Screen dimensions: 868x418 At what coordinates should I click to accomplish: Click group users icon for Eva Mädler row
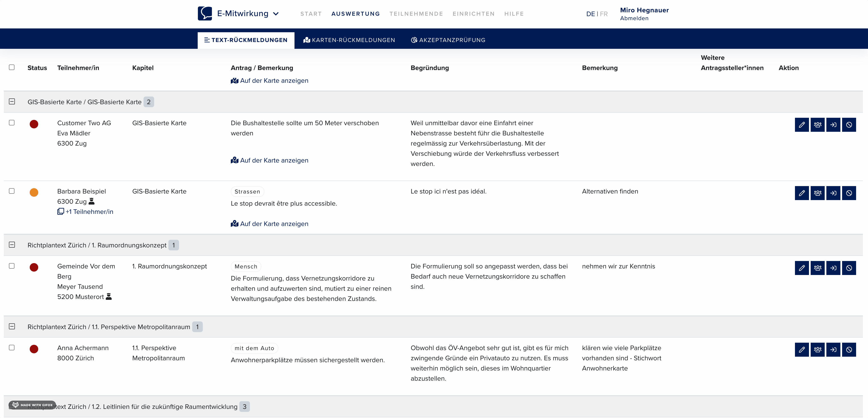817,125
